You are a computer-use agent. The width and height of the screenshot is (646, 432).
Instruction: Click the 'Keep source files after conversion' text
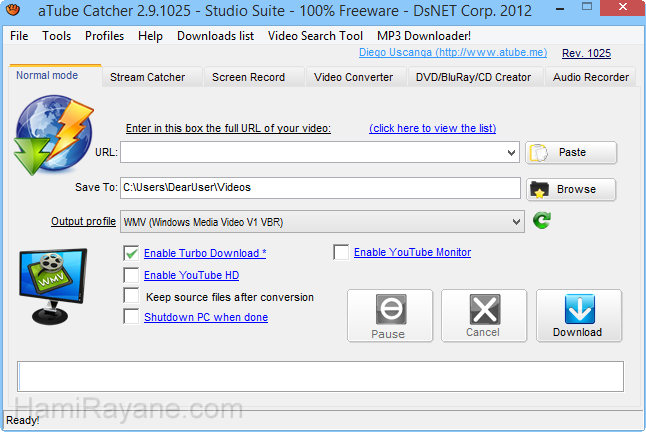(229, 297)
